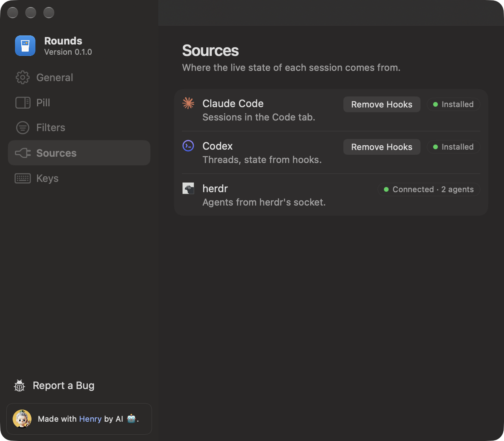
Task: Close the window with the first traffic light
Action: click(13, 13)
